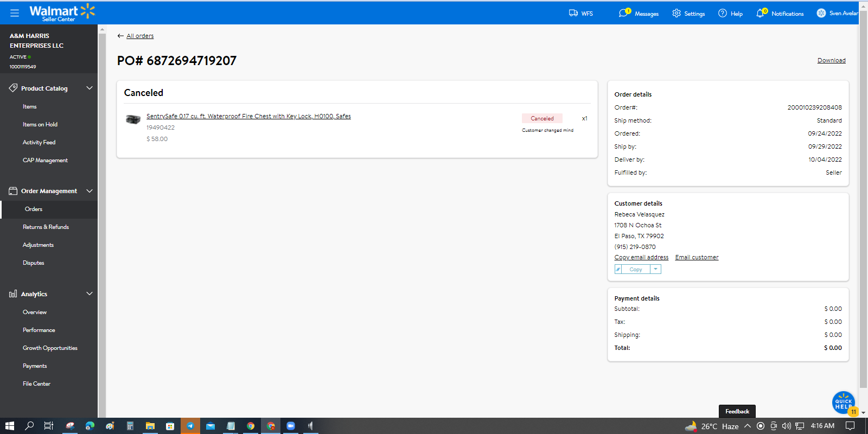Screen dimensions: 868x434
Task: Open the Quick Help floating button
Action: [844, 403]
